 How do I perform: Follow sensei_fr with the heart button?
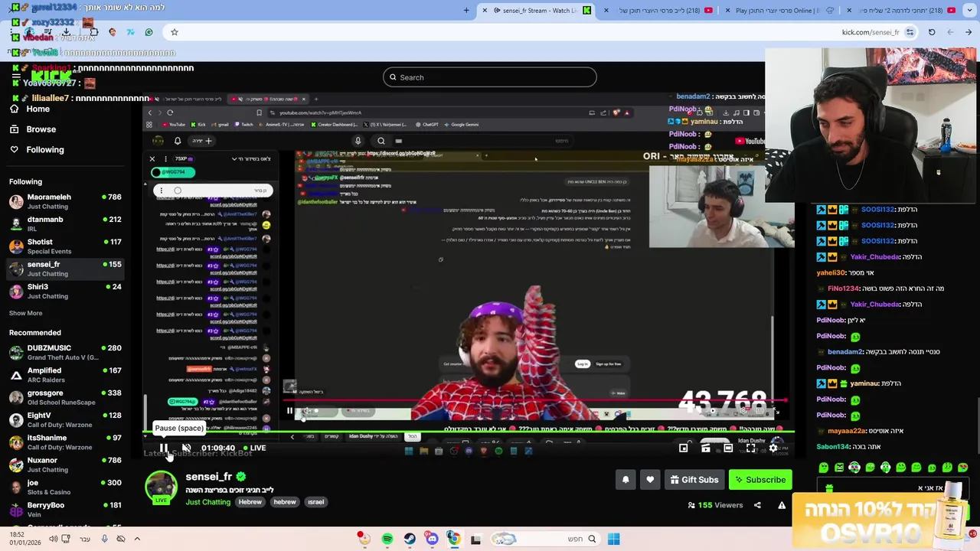[x=650, y=480]
